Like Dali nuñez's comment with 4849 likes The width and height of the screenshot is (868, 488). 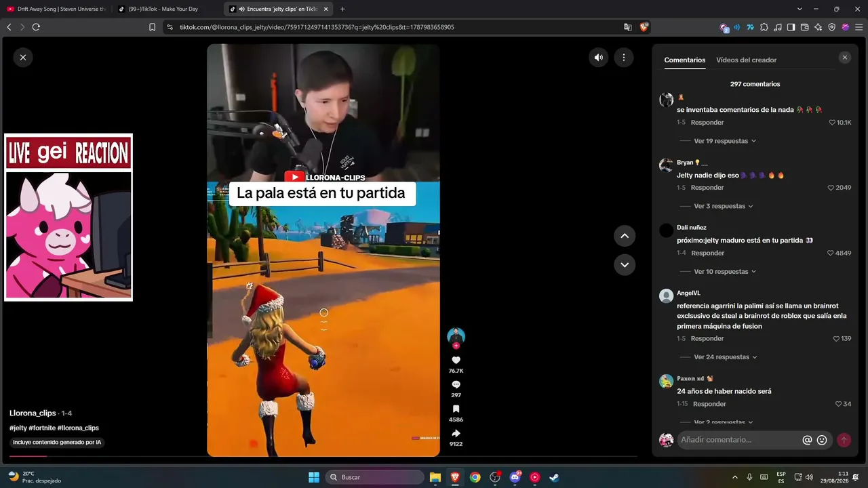[831, 253]
